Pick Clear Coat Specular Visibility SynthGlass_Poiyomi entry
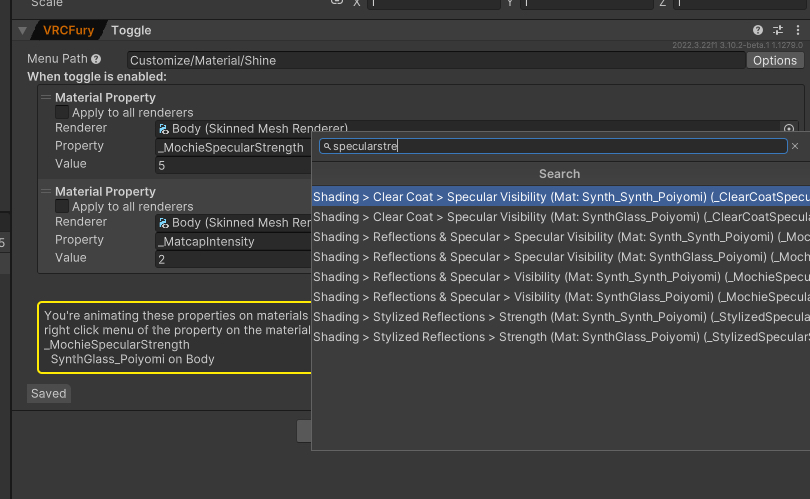This screenshot has height=499, width=810. (x=560, y=217)
